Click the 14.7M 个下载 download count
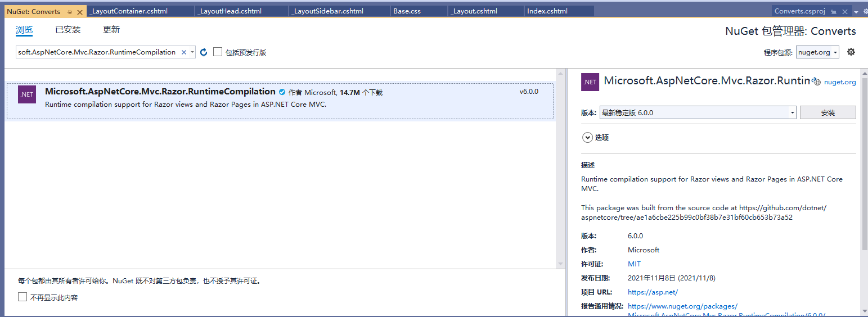Viewport: 868px width, 317px height. 361,92
